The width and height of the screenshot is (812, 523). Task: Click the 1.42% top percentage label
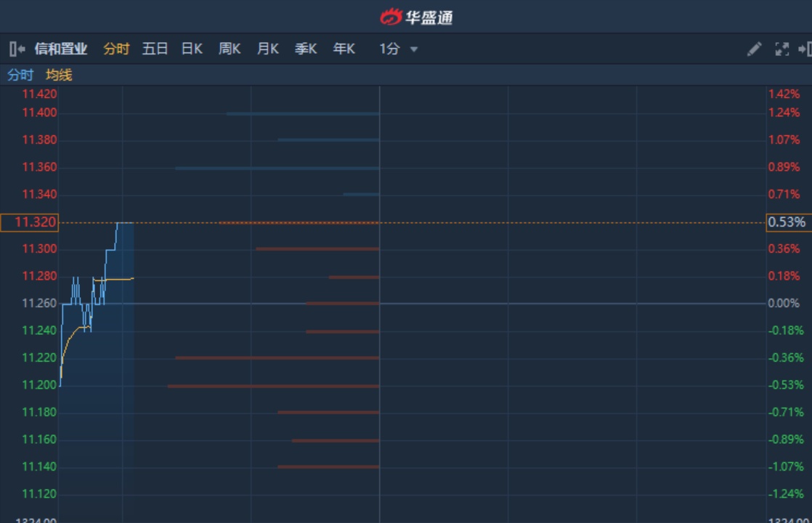click(x=784, y=94)
